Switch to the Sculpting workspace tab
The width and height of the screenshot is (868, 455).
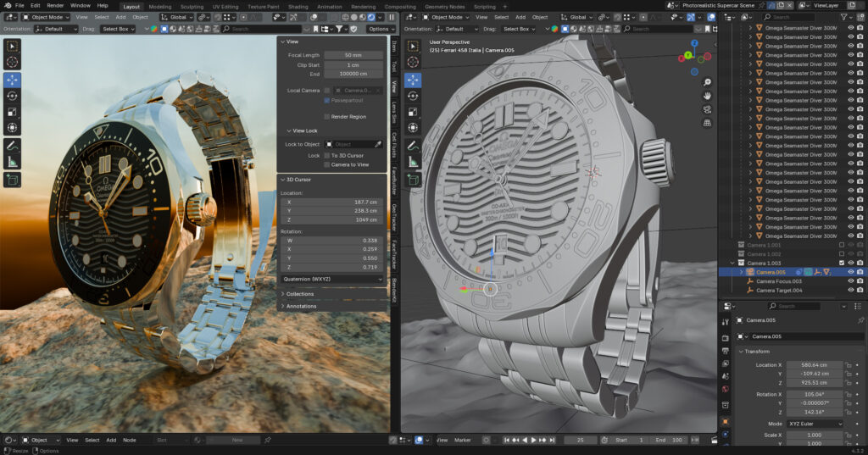tap(191, 6)
